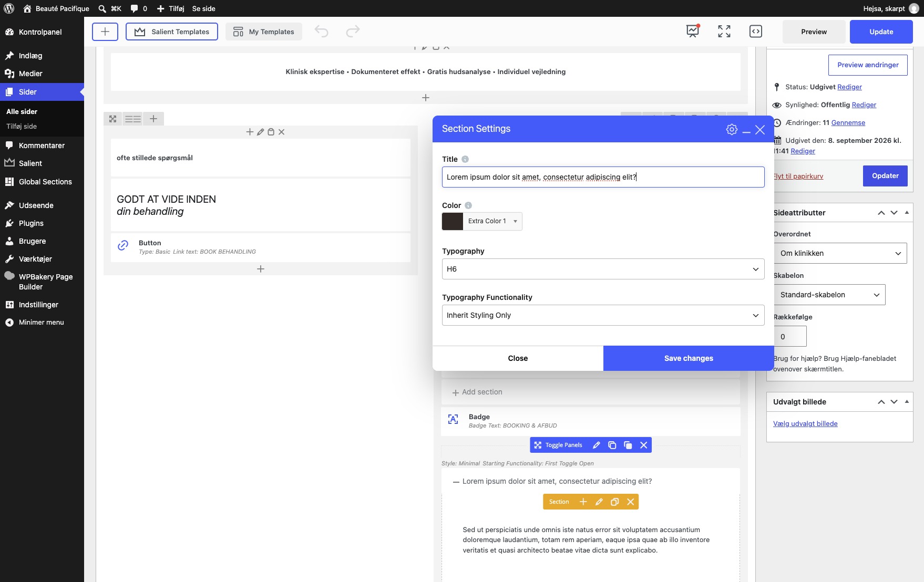Viewport: 924px width, 582px height.
Task: Open the custom code brackets icon
Action: coord(755,32)
